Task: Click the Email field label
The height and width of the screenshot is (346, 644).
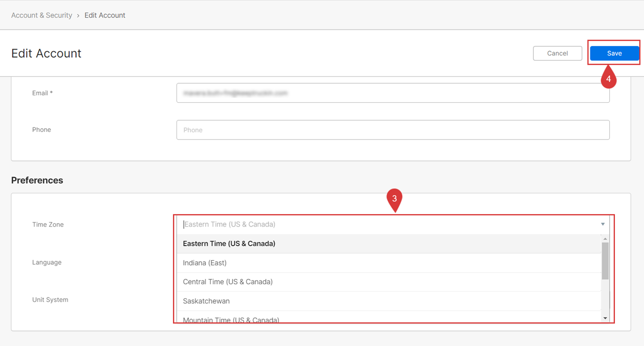Action: (43, 93)
